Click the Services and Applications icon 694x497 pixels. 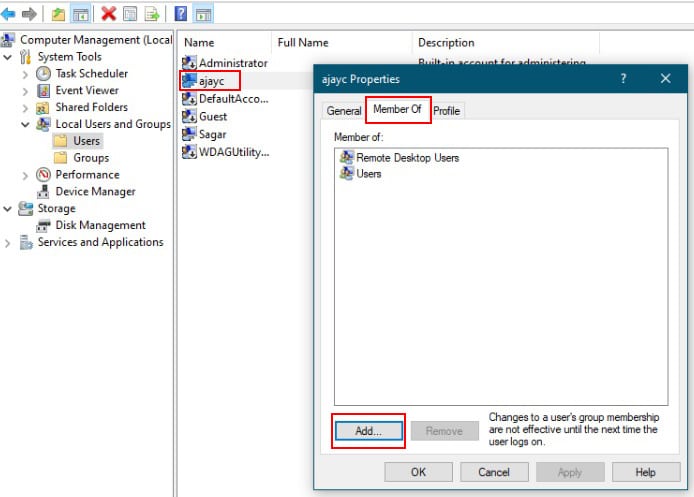26,242
